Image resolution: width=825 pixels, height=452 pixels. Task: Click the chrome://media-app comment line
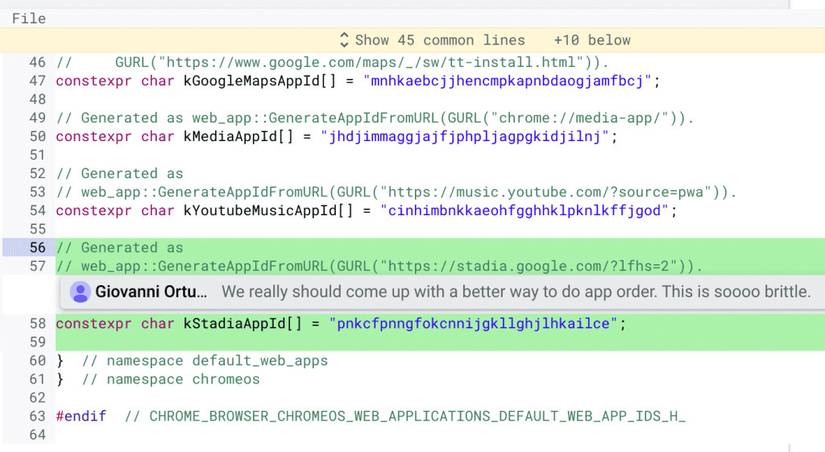pos(375,118)
